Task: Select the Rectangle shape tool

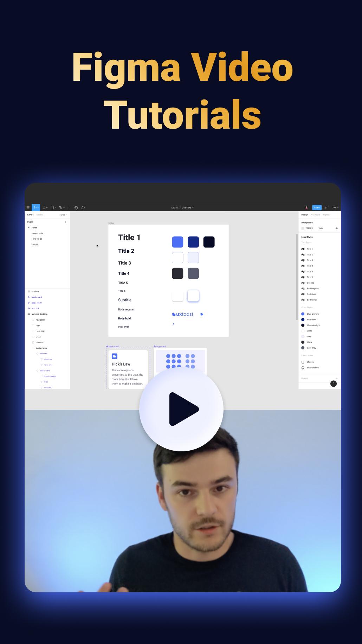Action: pyautogui.click(x=52, y=208)
